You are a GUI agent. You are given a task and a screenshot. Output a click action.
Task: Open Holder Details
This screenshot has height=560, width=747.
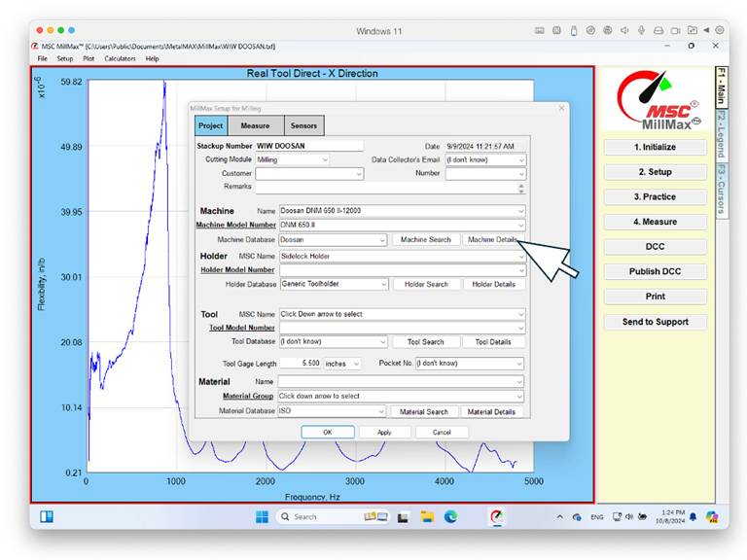[494, 284]
